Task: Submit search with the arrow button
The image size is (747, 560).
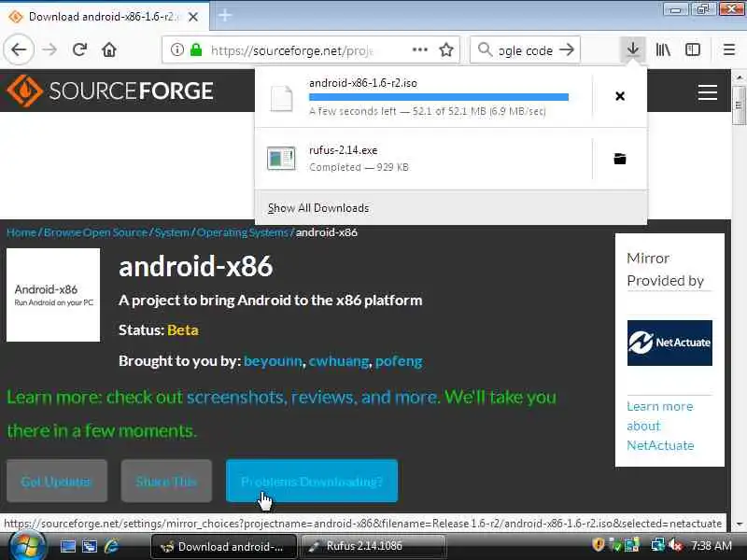Action: tap(567, 49)
